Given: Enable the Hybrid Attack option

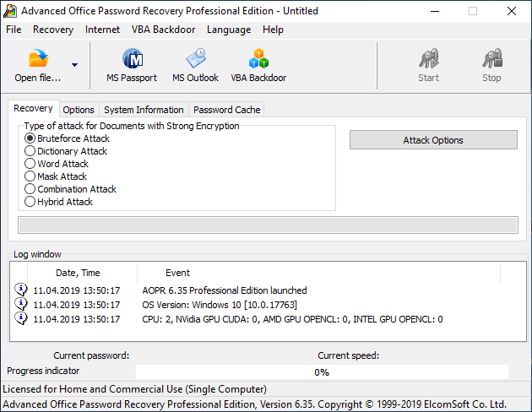Looking at the screenshot, I should [30, 202].
